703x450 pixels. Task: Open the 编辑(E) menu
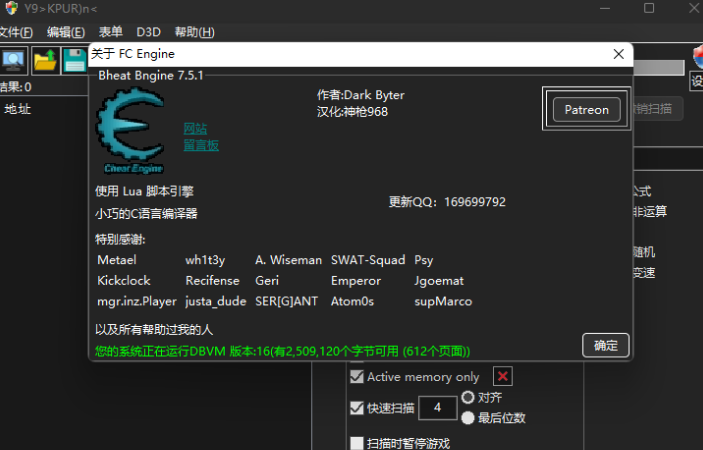66,32
